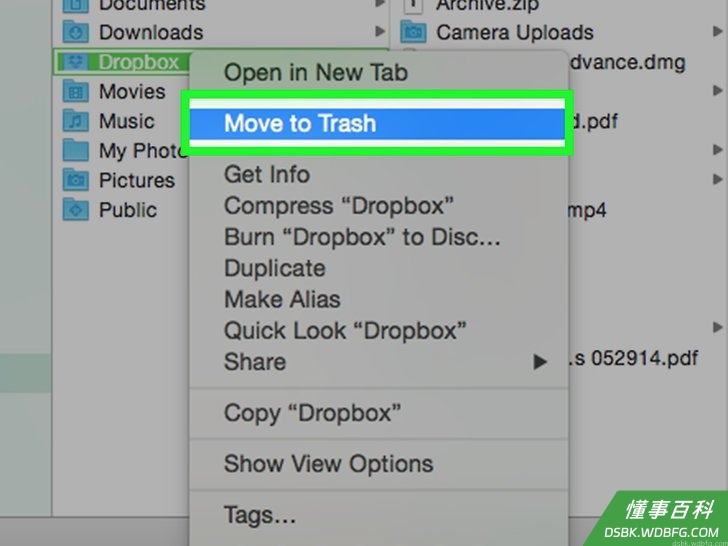Select the Public folder icon

(x=75, y=210)
